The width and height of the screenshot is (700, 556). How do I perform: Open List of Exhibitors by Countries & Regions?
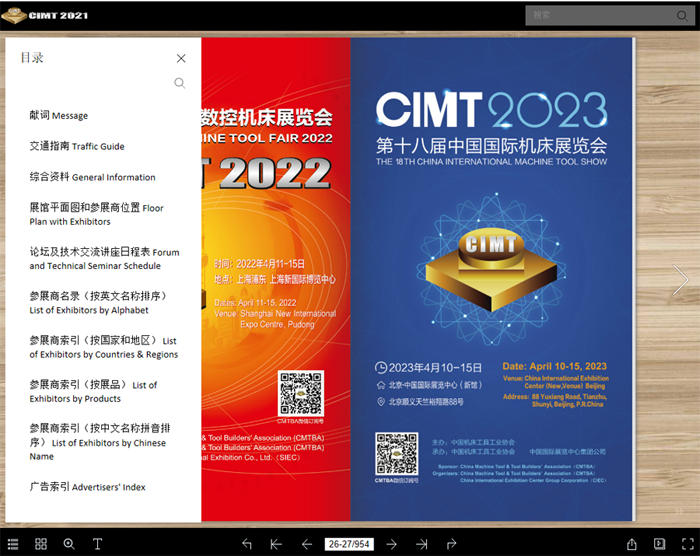tap(104, 347)
